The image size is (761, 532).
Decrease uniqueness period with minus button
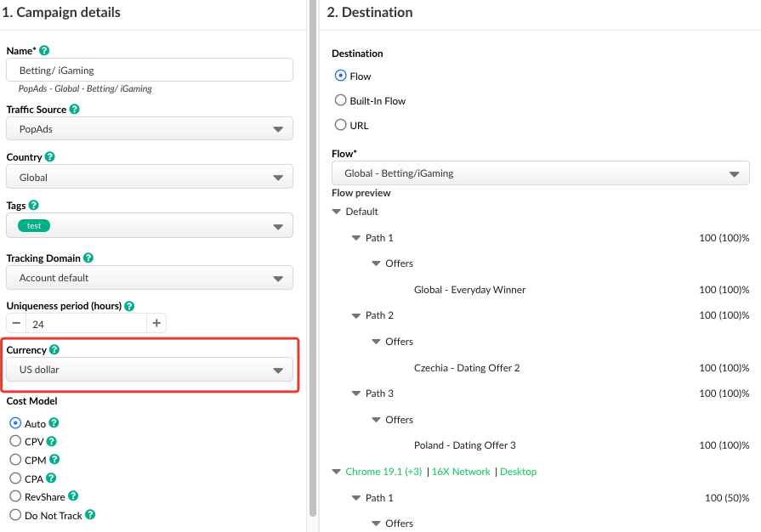pyautogui.click(x=16, y=323)
